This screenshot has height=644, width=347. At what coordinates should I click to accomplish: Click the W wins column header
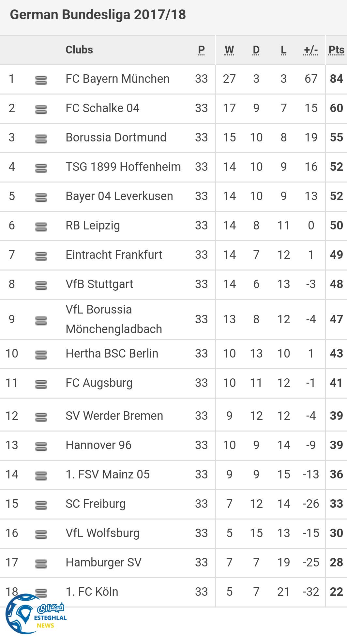pos(229,50)
